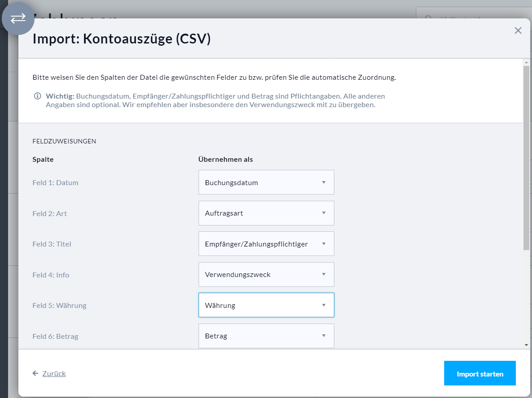The height and width of the screenshot is (398, 532).
Task: Click the chevron on the Buchungsdatum dropdown
Action: tap(324, 182)
